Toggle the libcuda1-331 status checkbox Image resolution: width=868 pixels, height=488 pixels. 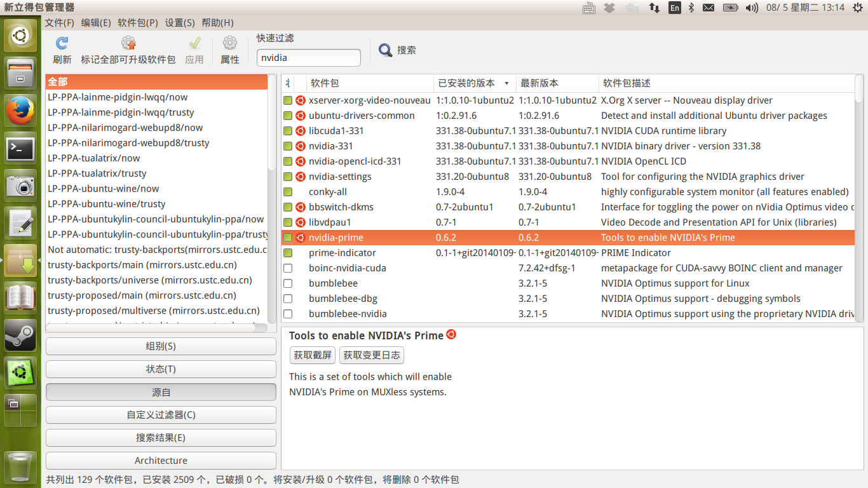click(288, 131)
